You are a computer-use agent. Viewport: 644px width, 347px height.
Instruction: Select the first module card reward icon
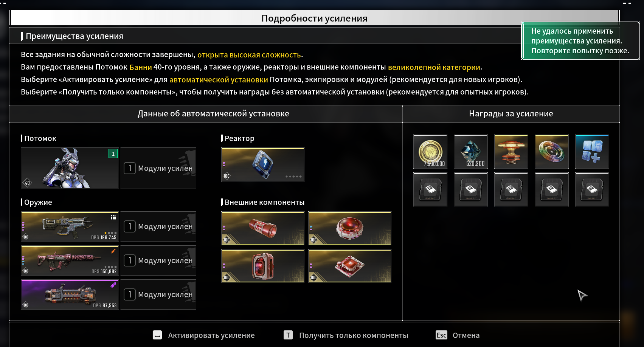coord(430,189)
